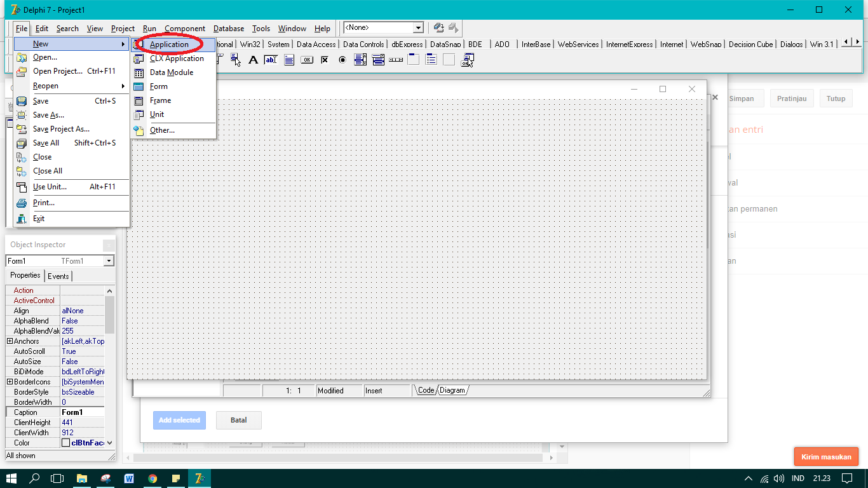Open the Object Inspector component selector dropdown
Image resolution: width=868 pixels, height=488 pixels.
pos(109,261)
